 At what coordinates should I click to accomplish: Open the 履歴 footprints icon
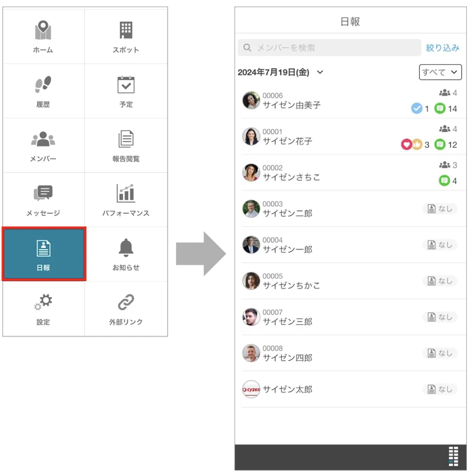point(43,84)
